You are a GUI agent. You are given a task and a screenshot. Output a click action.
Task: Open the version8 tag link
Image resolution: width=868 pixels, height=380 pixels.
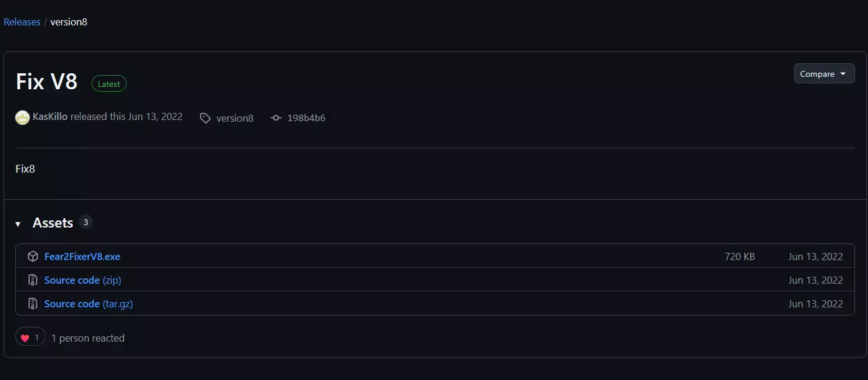point(234,118)
